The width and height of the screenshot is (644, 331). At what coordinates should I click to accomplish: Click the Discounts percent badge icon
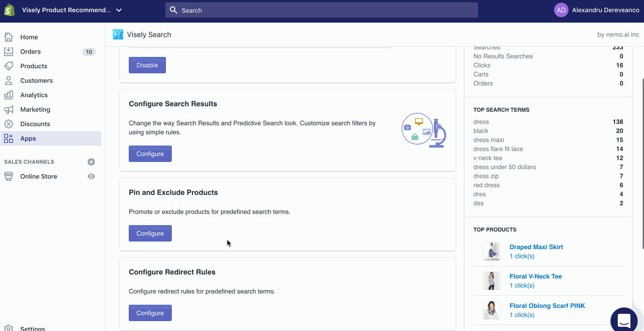[x=9, y=124]
